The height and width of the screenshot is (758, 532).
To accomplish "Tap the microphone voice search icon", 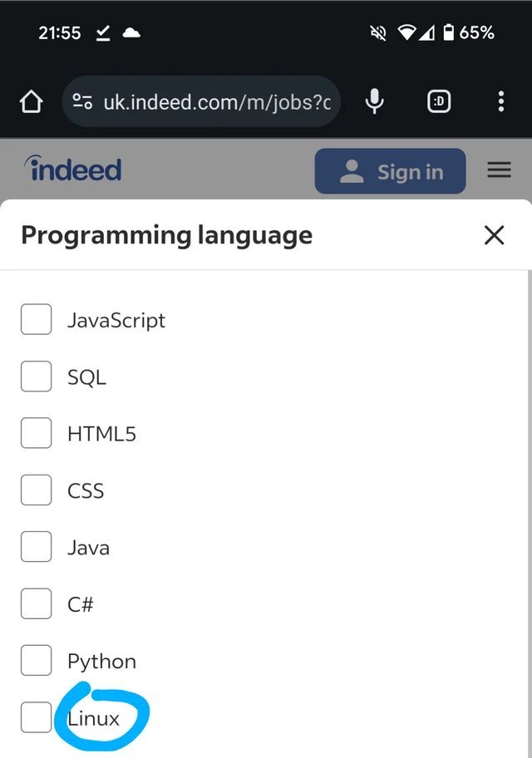I will pyautogui.click(x=375, y=102).
